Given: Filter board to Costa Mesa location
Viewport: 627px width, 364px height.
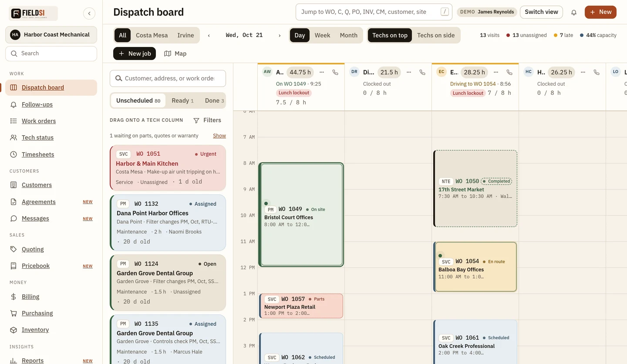Looking at the screenshot, I should 152,35.
